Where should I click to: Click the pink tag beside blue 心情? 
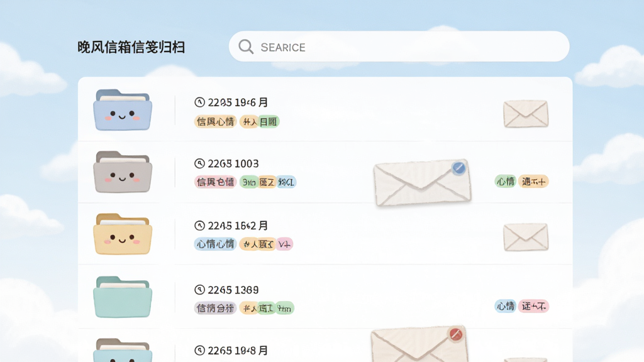tap(533, 306)
